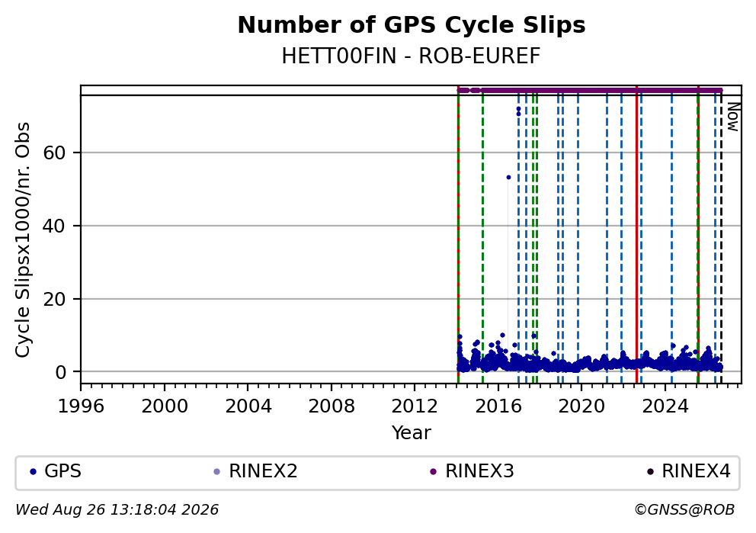The width and height of the screenshot is (756, 533).
Task: Click the black RINEX4 legend marker dot
Action: pyautogui.click(x=649, y=472)
